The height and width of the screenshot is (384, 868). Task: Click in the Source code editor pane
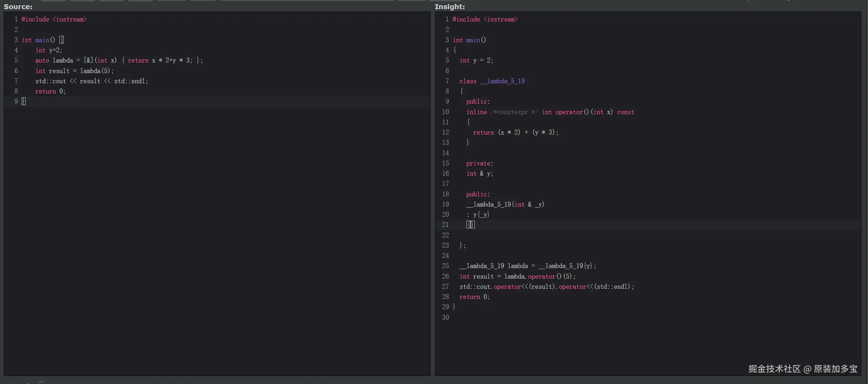(217, 228)
